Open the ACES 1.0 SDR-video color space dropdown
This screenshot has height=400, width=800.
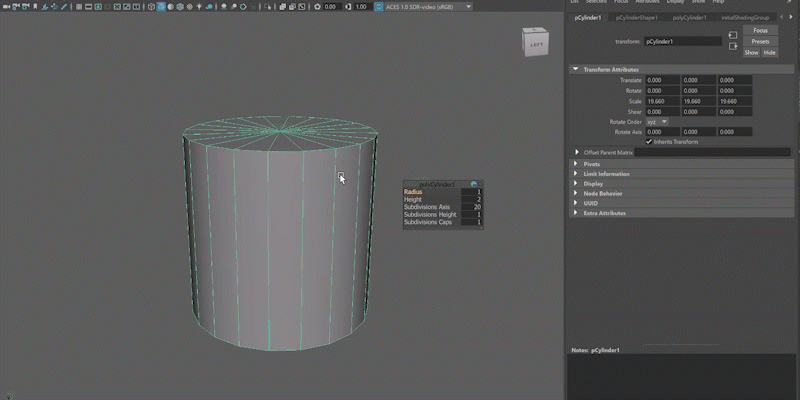tap(425, 7)
